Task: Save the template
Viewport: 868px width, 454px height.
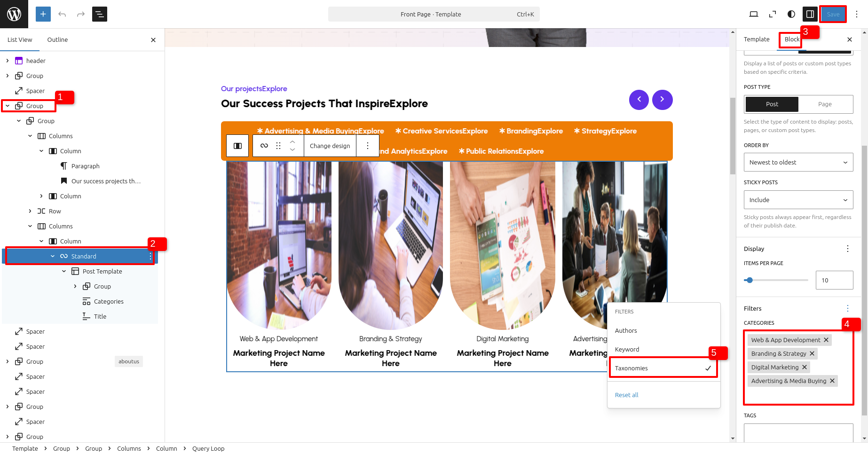Action: coord(833,14)
